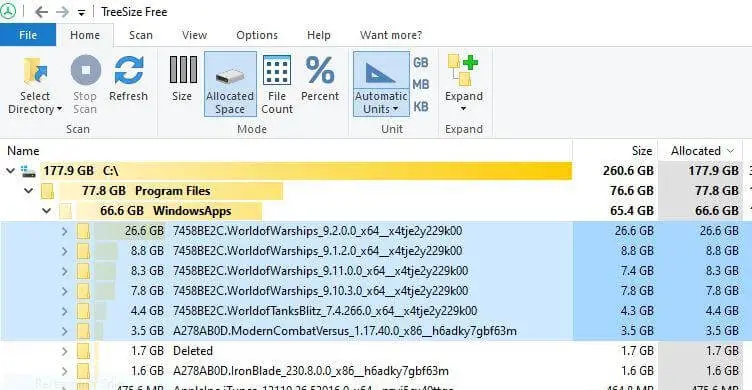752x390 pixels.
Task: Expand IronBlade_230.8.0.0 folder
Action: [65, 371]
